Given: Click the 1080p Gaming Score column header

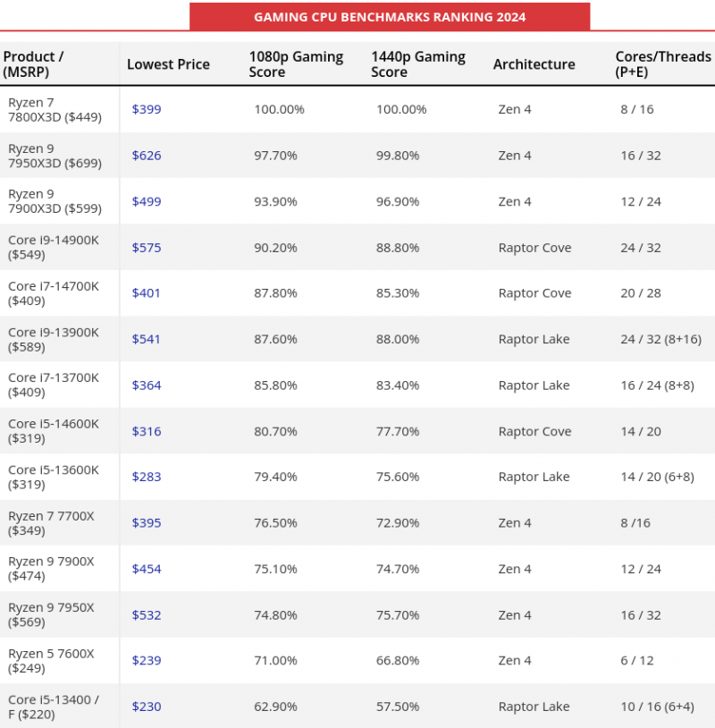Looking at the screenshot, I should point(296,64).
